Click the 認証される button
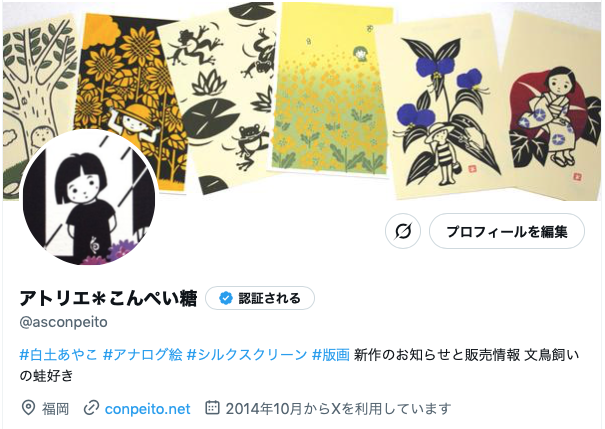Image resolution: width=605 pixels, height=429 pixels. coord(260,298)
